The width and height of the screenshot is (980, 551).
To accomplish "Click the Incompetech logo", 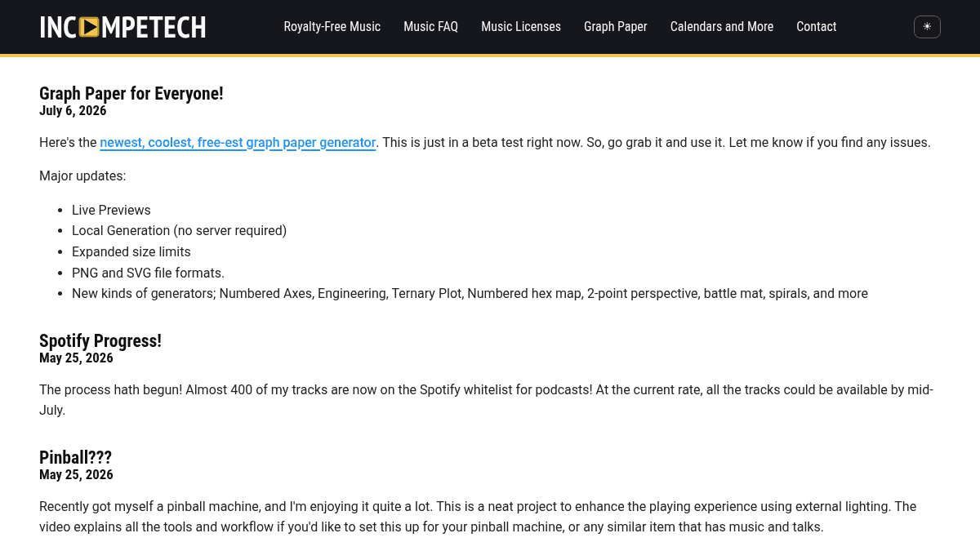I will pyautogui.click(x=122, y=27).
